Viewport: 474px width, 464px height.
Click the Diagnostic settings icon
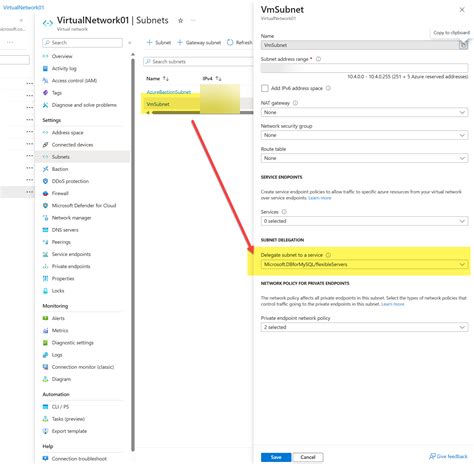click(x=46, y=343)
